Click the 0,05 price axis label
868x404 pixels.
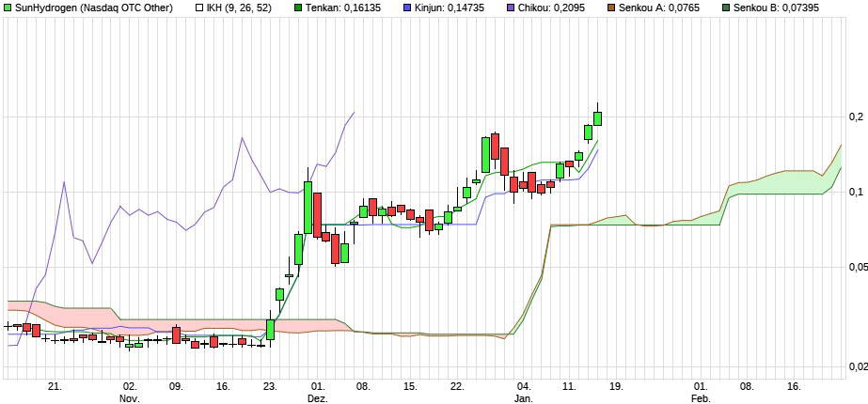[x=857, y=268]
